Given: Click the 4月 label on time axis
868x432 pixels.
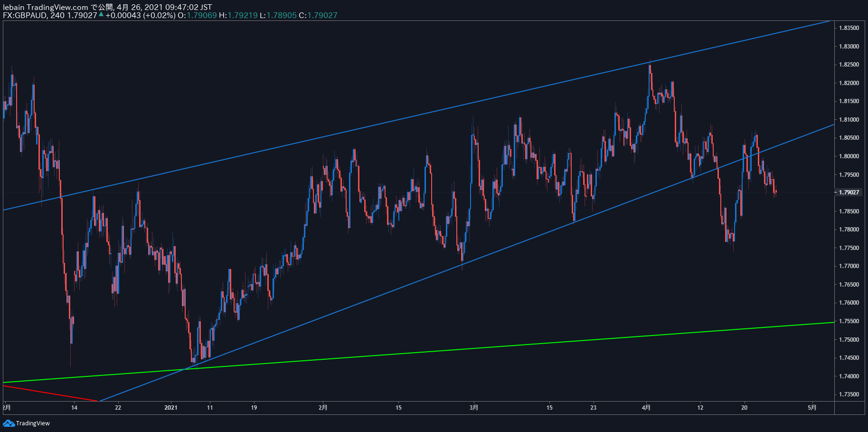Looking at the screenshot, I should point(646,407).
